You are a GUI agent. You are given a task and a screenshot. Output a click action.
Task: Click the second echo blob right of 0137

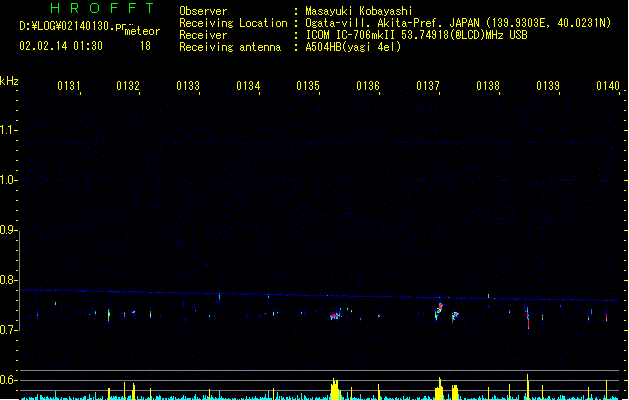pos(455,317)
